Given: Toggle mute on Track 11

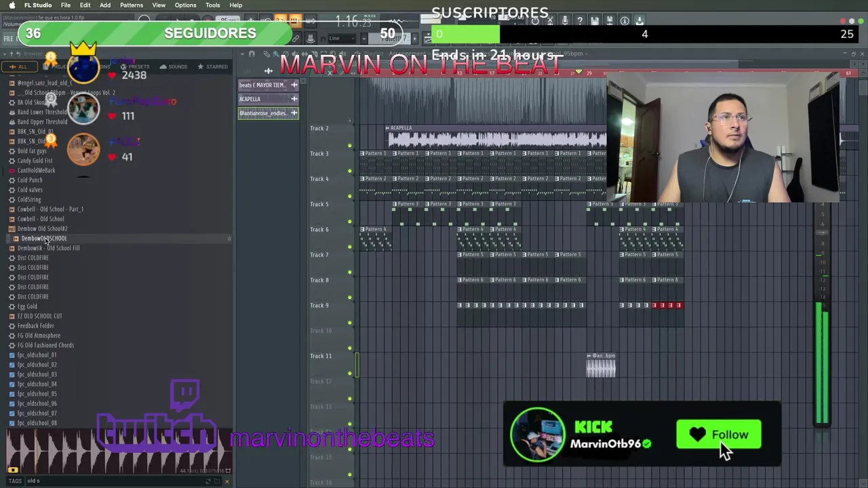Looking at the screenshot, I should coord(350,373).
